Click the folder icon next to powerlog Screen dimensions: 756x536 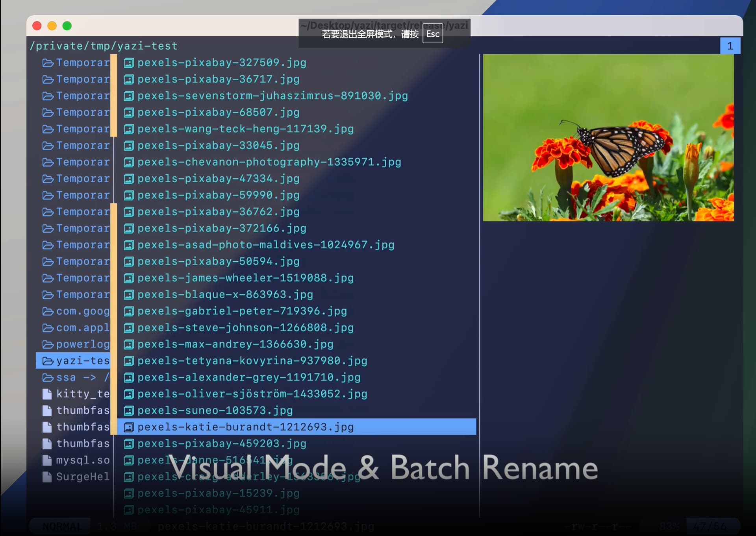point(48,344)
